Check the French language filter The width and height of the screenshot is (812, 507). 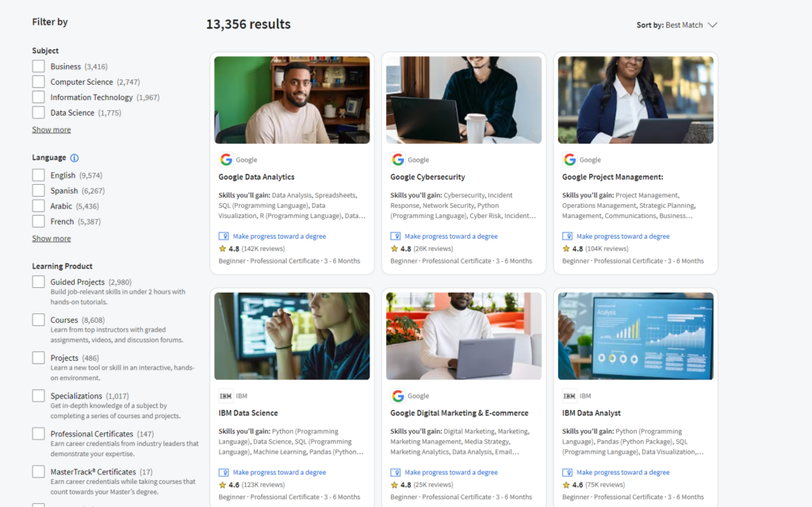(x=38, y=221)
